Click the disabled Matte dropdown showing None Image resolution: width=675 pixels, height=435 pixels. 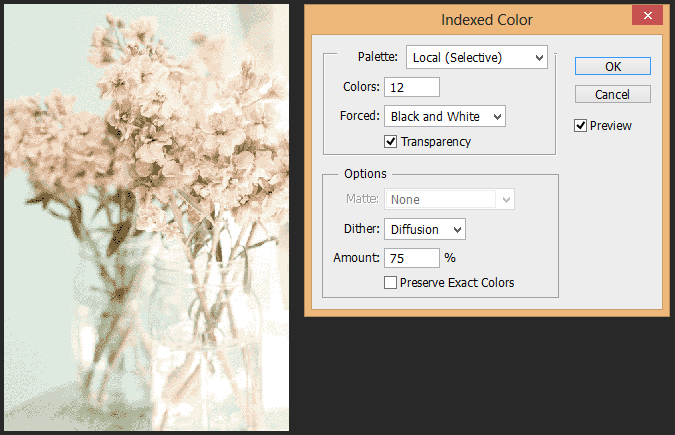pyautogui.click(x=449, y=199)
